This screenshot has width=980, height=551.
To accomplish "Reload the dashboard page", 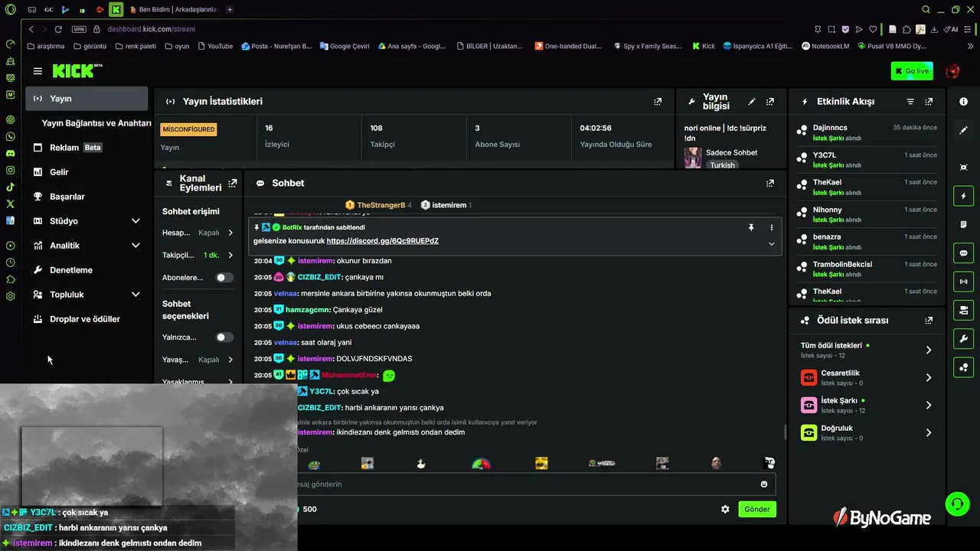I will click(x=58, y=29).
